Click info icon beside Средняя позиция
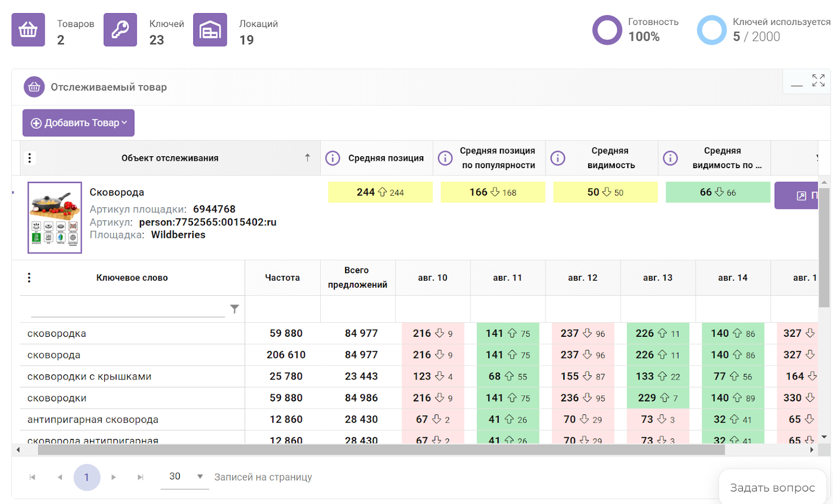This screenshot has width=833, height=504. tap(333, 158)
